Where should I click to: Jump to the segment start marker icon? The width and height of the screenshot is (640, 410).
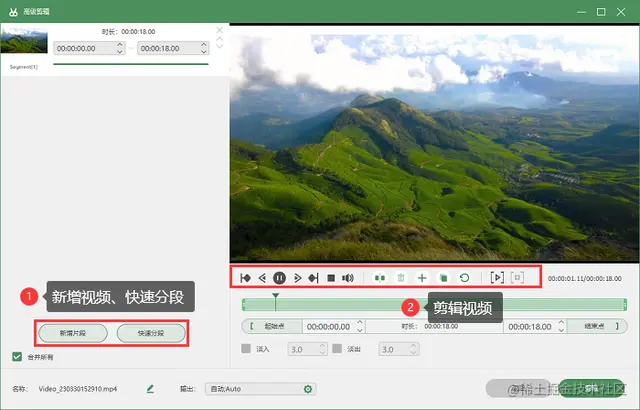(x=245, y=278)
